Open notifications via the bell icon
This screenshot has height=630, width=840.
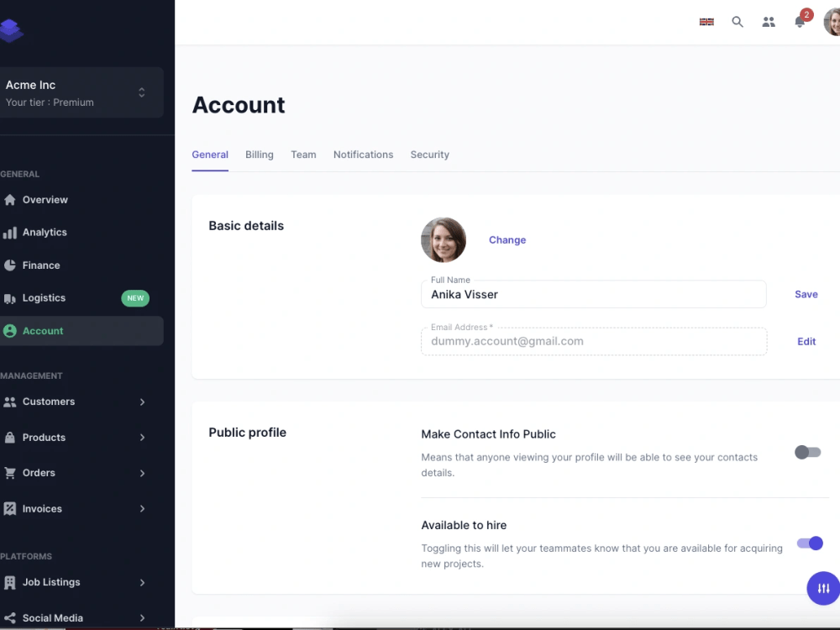[800, 22]
